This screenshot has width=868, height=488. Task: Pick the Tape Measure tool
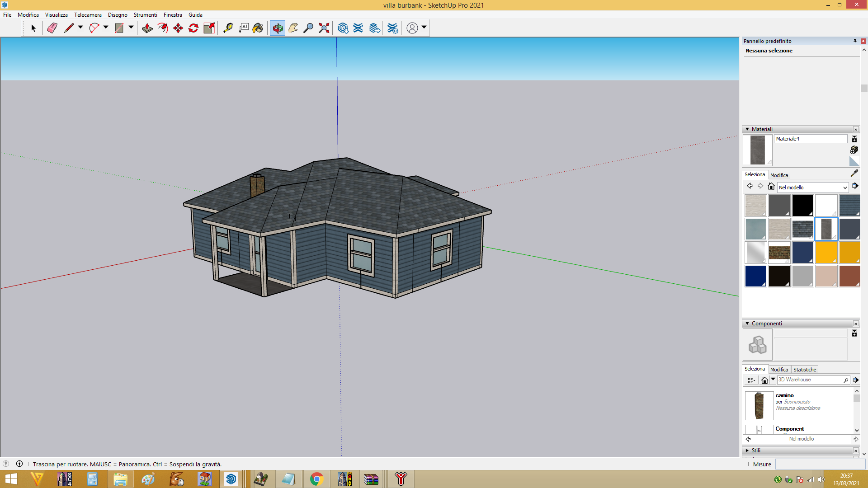228,28
